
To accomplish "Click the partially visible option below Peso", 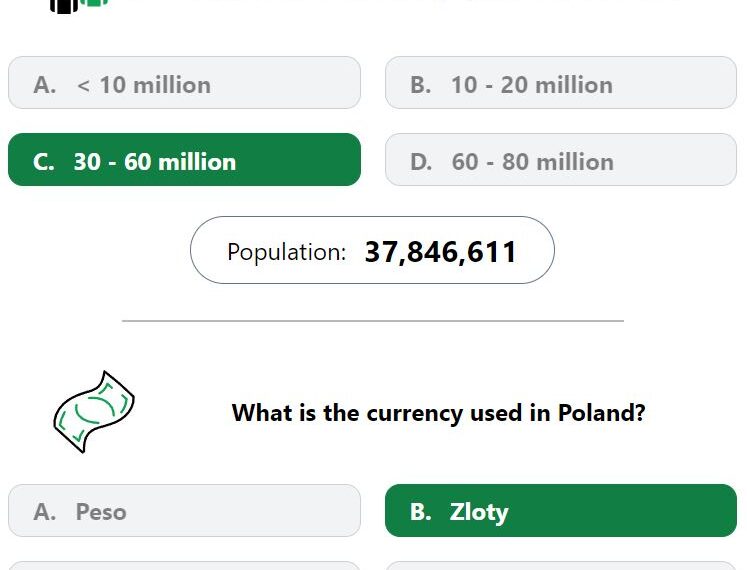I will click(184, 566).
